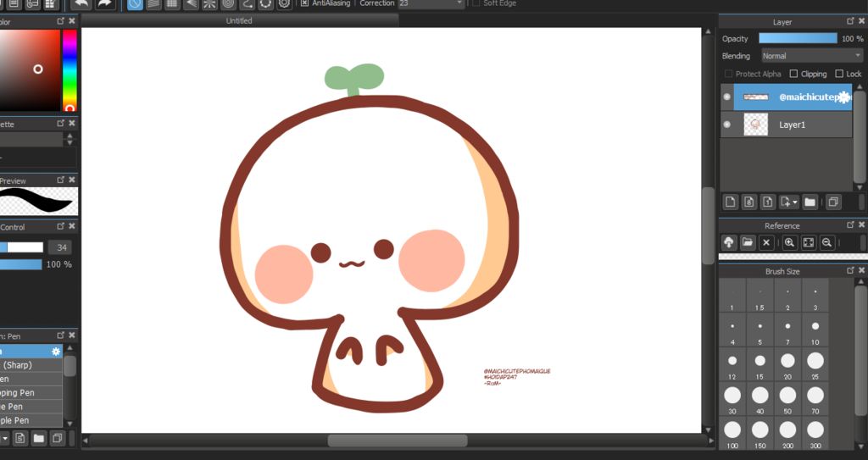
Task: Select the (Sharp) pen brush
Action: 31,365
